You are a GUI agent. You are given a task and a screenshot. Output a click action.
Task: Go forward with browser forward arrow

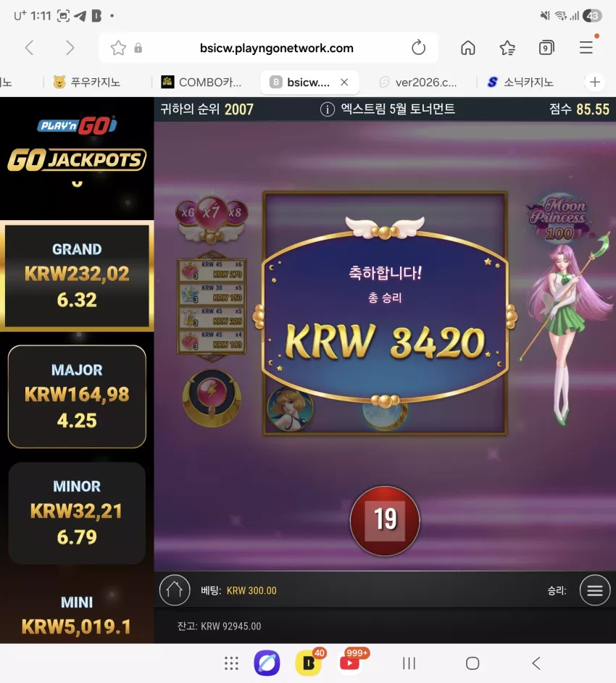coord(70,48)
